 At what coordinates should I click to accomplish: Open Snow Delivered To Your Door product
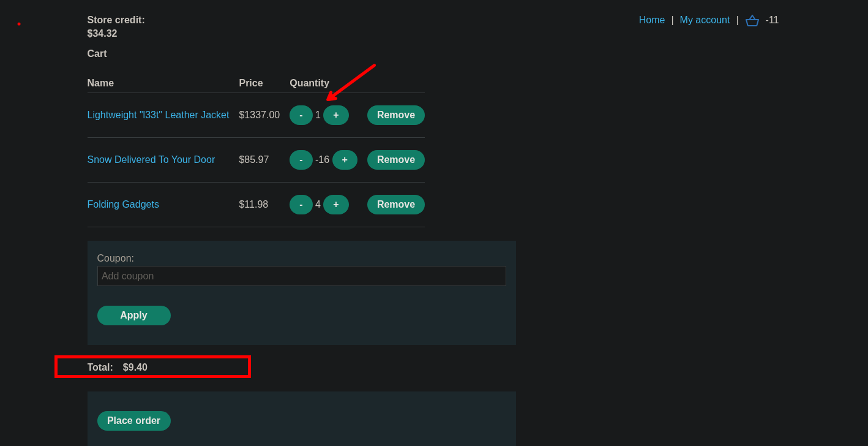point(151,160)
